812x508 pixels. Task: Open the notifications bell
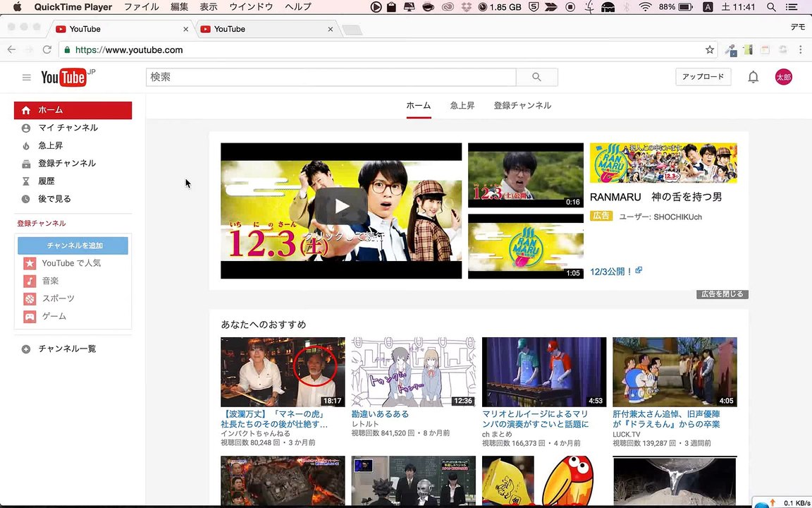(x=753, y=77)
